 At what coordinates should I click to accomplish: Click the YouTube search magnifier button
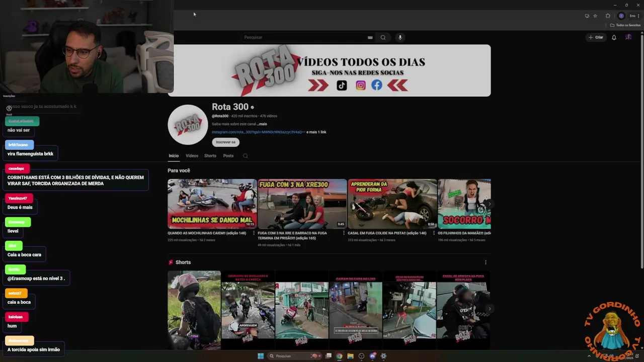pos(383,37)
